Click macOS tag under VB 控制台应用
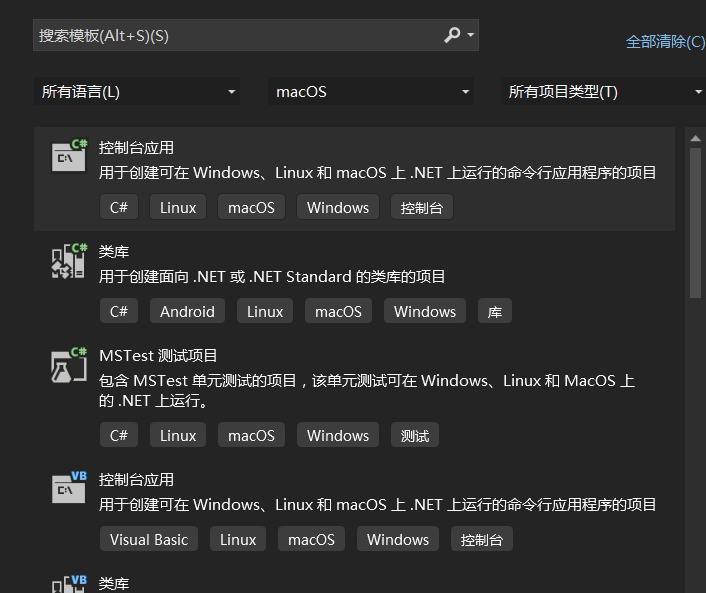 click(311, 539)
